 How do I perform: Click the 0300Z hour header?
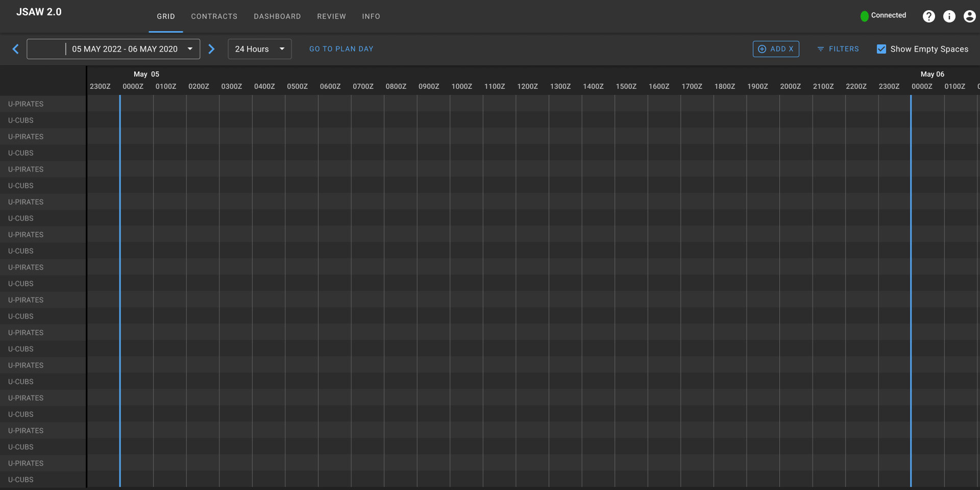click(232, 86)
